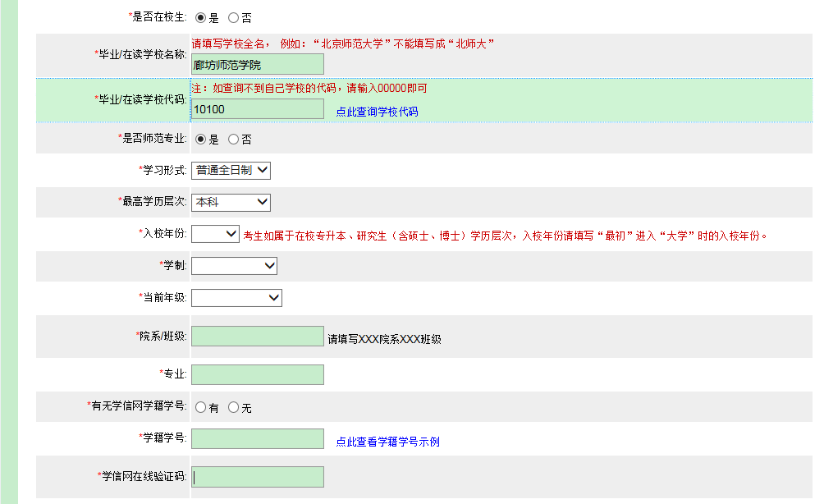
Task: Click the 专业 input field
Action: [x=257, y=374]
